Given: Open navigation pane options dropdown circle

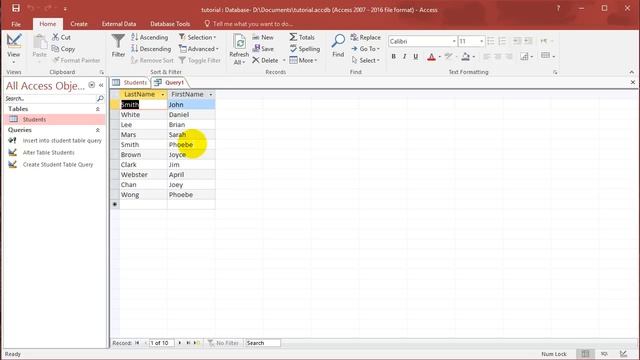Looking at the screenshot, I should (92, 85).
